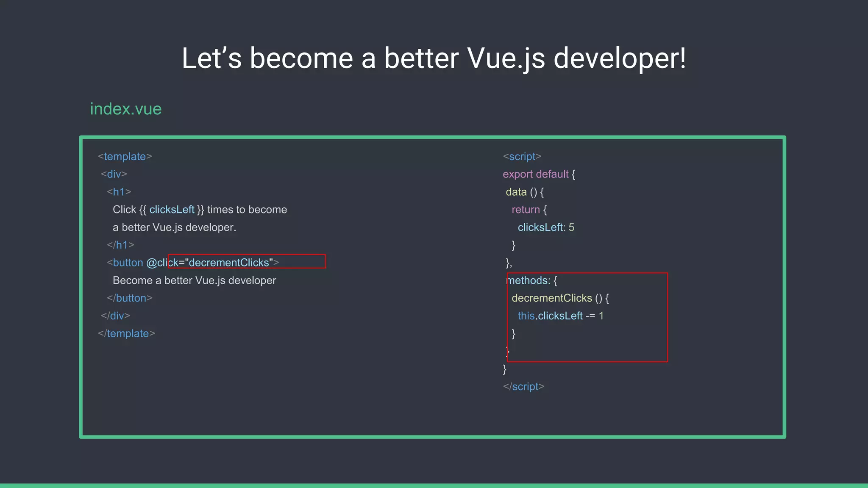The height and width of the screenshot is (488, 868).
Task: Click the 'clicksLeft: 5' line
Action: pos(546,227)
